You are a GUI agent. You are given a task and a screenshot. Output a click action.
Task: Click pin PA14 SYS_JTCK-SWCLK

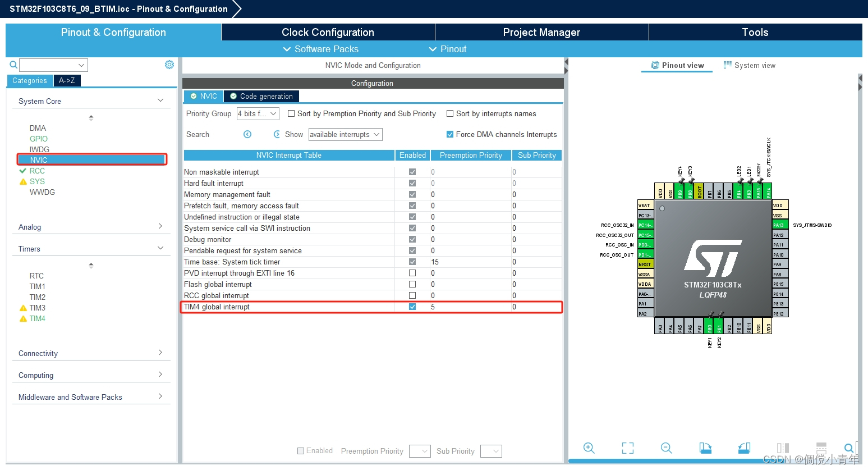point(768,190)
